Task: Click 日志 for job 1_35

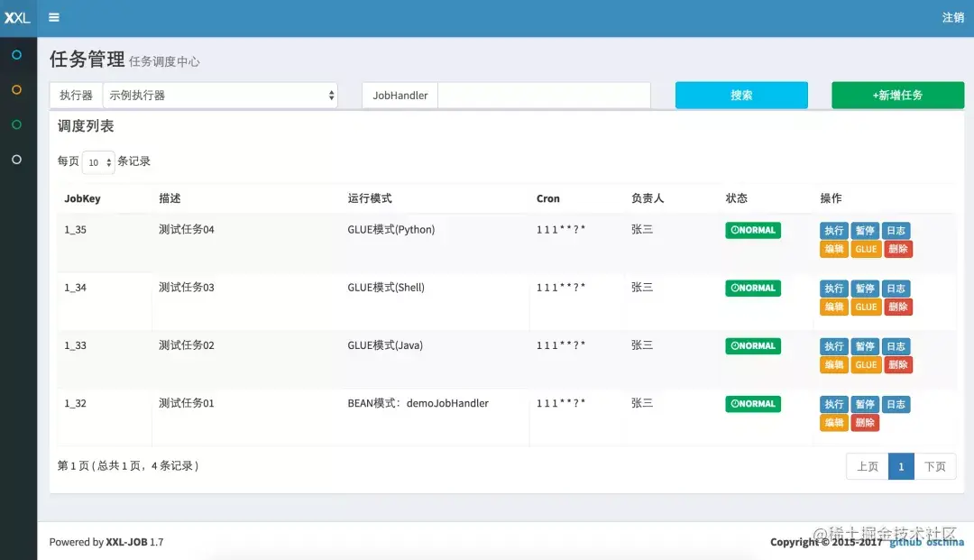Action: coord(896,230)
